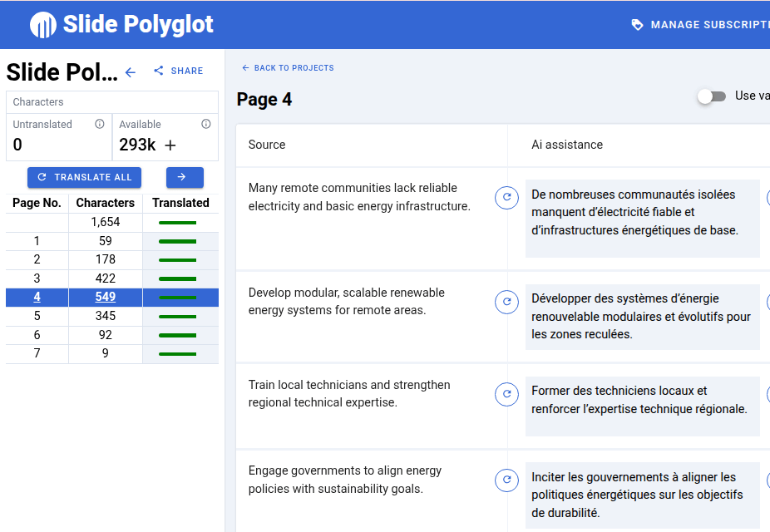Select page 5 in the page table
Screen dimensions: 770x532
[37, 316]
